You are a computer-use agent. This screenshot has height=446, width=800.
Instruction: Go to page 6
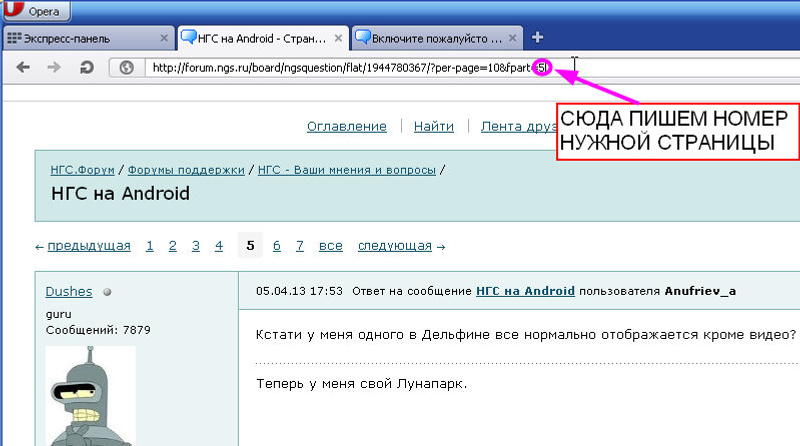point(277,246)
